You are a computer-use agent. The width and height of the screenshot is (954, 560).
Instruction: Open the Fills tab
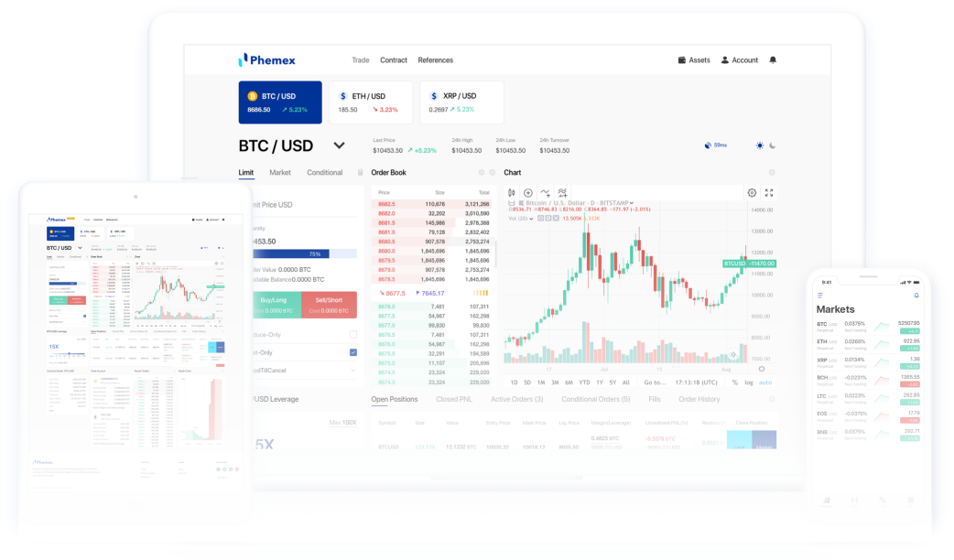click(x=654, y=400)
